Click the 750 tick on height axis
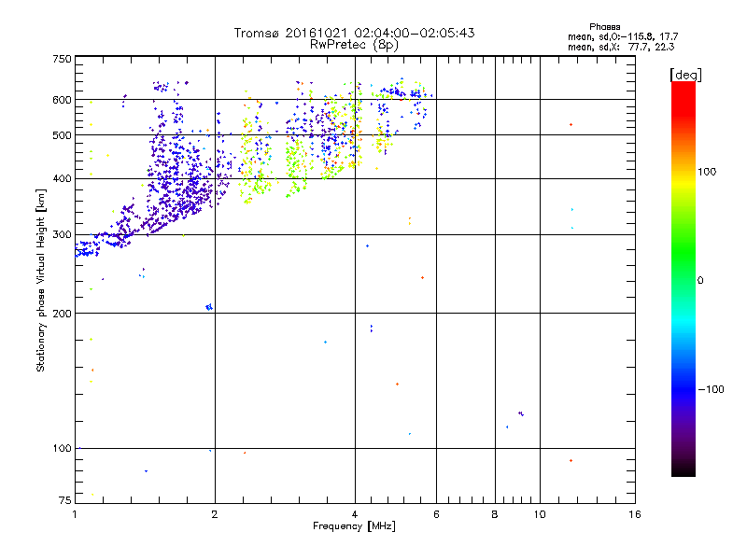The width and height of the screenshot is (747, 560). pyautogui.click(x=62, y=59)
